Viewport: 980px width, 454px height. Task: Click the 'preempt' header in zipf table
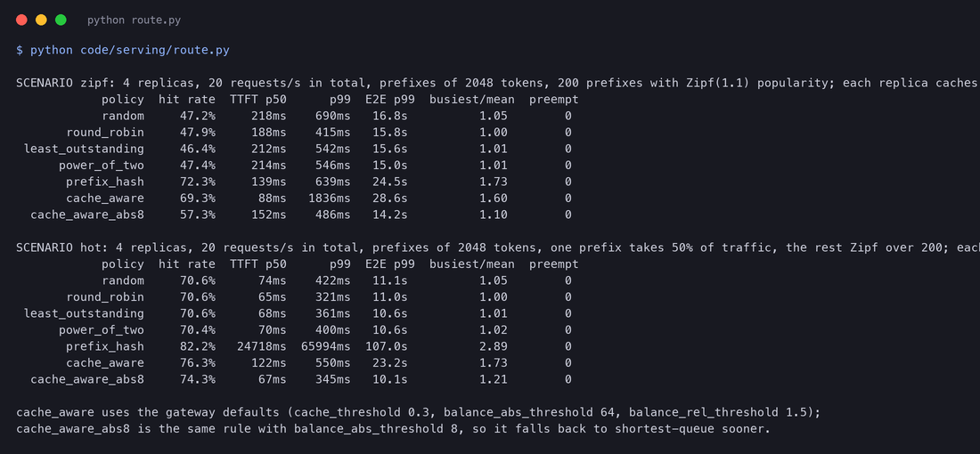(554, 100)
